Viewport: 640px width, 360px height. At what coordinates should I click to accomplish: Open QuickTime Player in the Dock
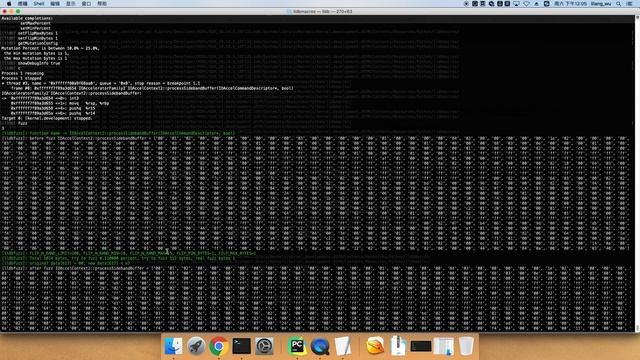[320, 346]
